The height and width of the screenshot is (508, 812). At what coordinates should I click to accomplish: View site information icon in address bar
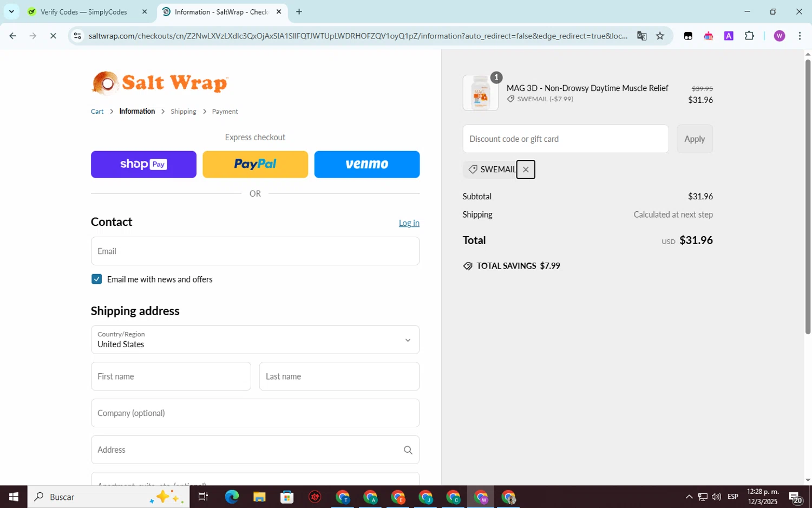point(77,36)
